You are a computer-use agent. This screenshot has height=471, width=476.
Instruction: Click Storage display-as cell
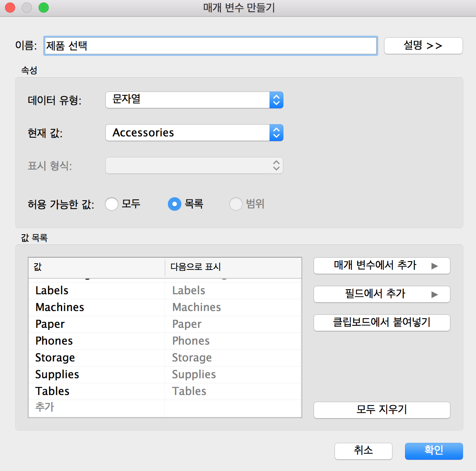click(233, 358)
